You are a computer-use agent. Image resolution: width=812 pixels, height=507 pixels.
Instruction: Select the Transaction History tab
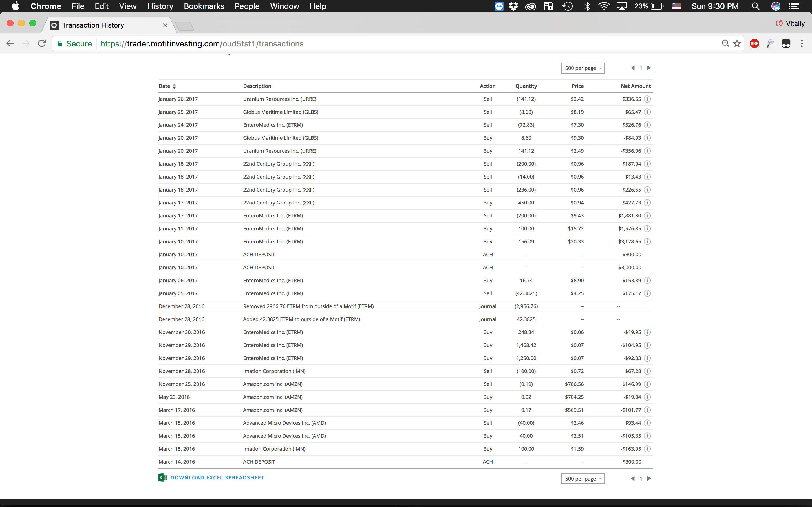pos(93,25)
